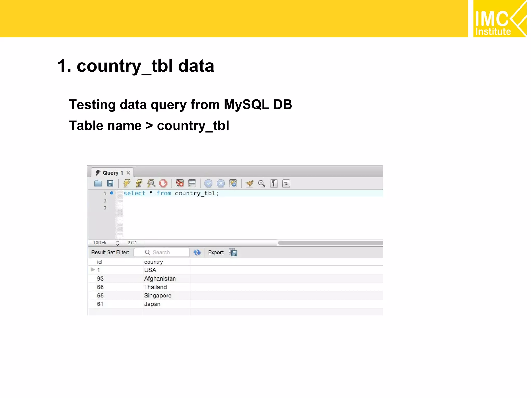Click the Export recordset icon
The height and width of the screenshot is (399, 532).
[233, 252]
